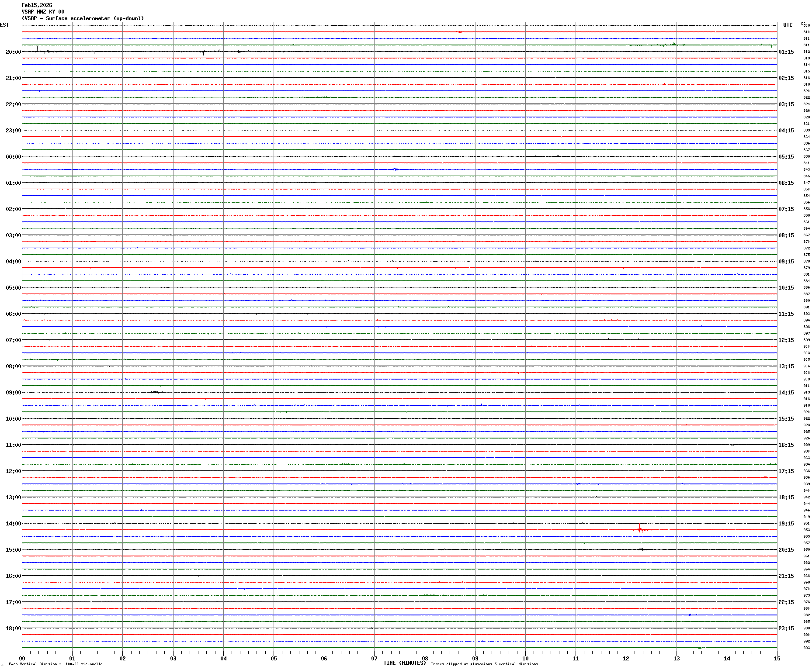The image size is (812, 670).
Task: Click the 01:15 UTC row label
Action: pos(786,52)
